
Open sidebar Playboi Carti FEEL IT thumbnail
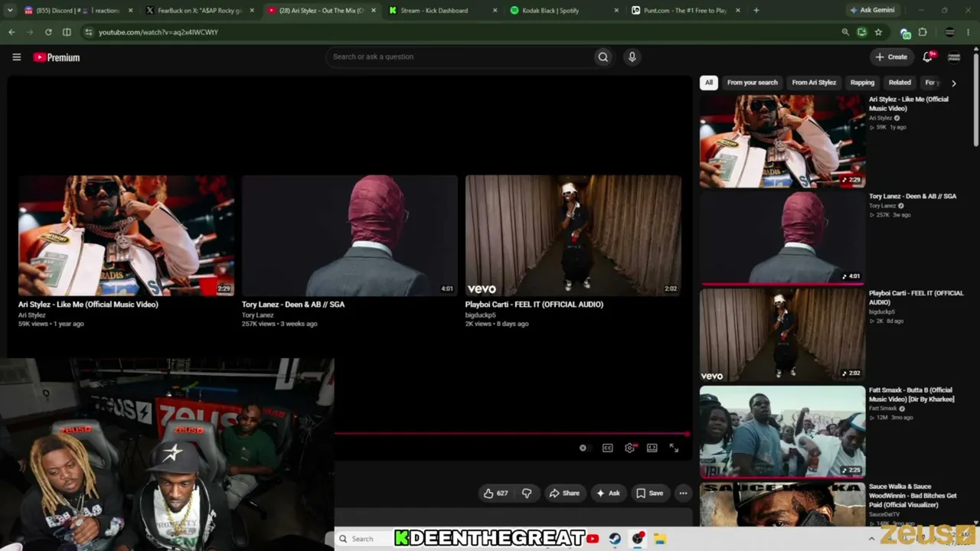tap(782, 334)
